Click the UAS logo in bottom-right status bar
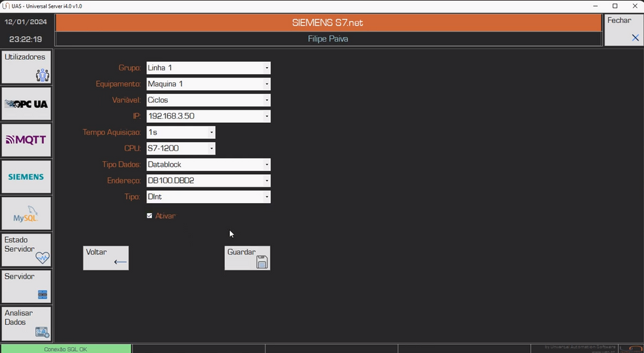 tap(631, 349)
